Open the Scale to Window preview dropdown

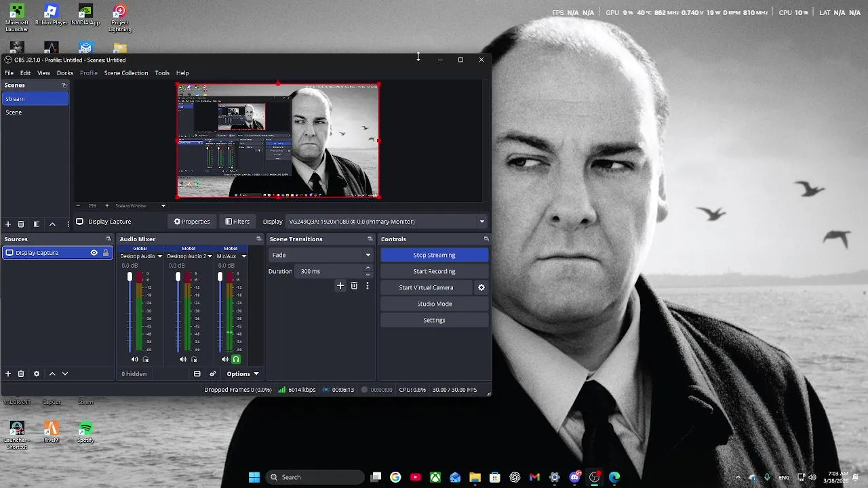(x=141, y=205)
